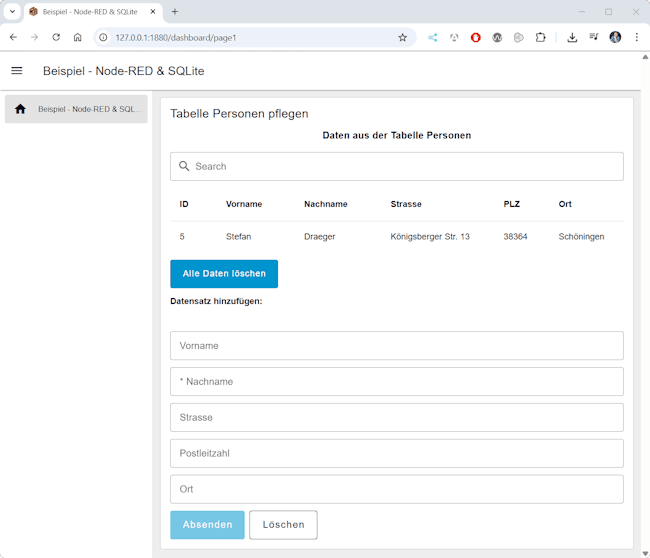Go back with the browser back arrow
This screenshot has width=650, height=558.
click(13, 37)
